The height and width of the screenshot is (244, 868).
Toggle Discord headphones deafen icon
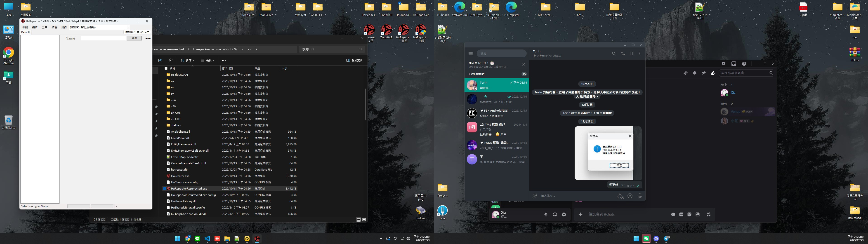[555, 214]
